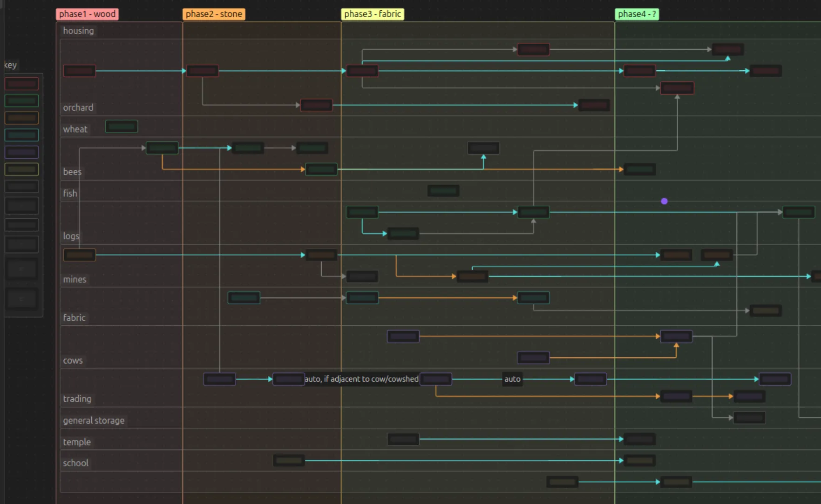Select the green node beside wheat label
Image resolution: width=821 pixels, height=504 pixels.
(x=122, y=127)
